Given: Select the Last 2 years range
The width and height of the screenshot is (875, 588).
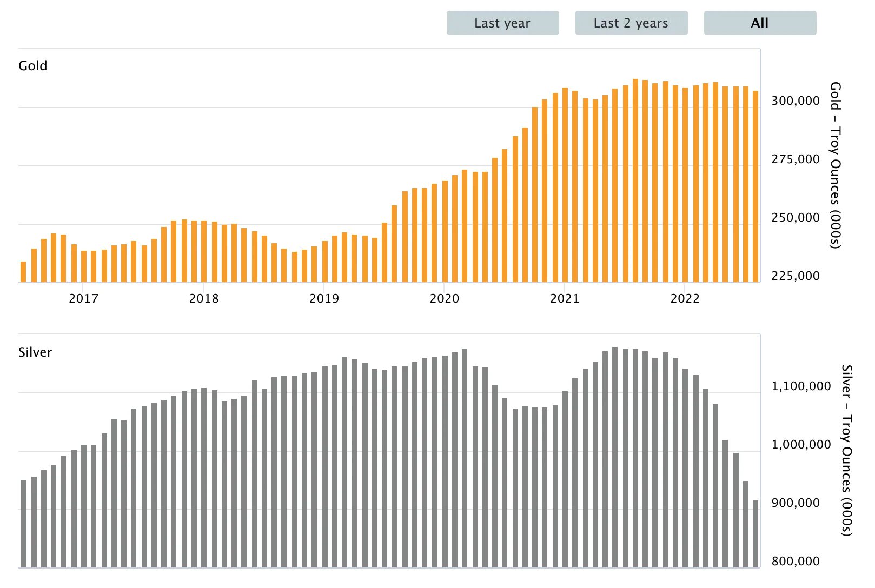Looking at the screenshot, I should coord(631,23).
